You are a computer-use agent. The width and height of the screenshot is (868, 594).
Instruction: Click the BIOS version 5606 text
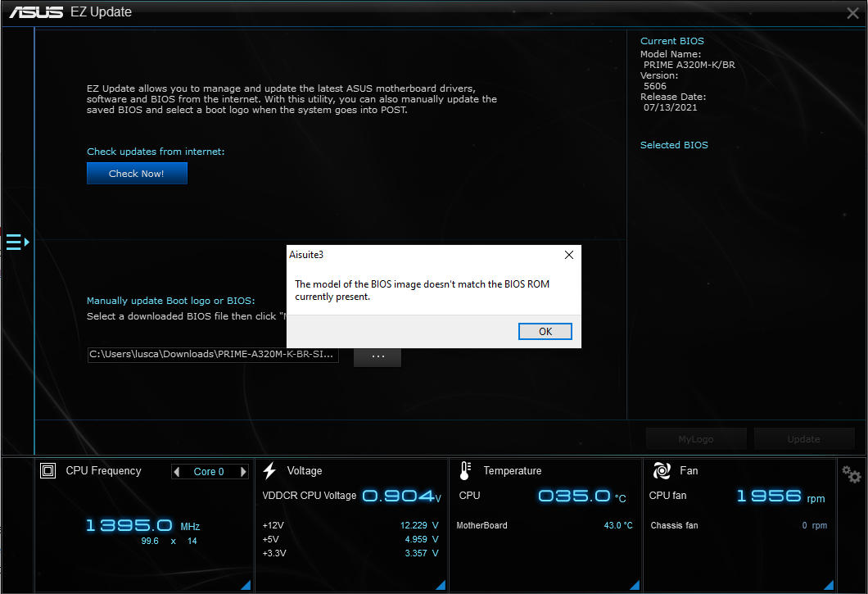pyautogui.click(x=655, y=87)
